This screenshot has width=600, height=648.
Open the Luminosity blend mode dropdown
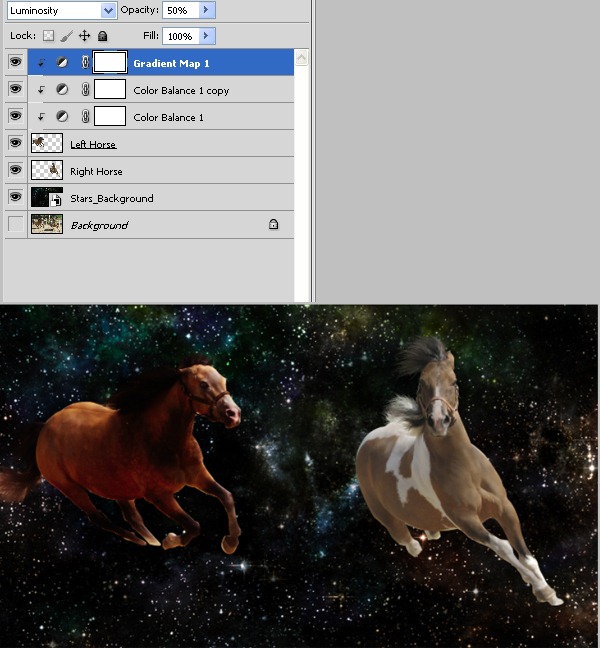pos(61,10)
